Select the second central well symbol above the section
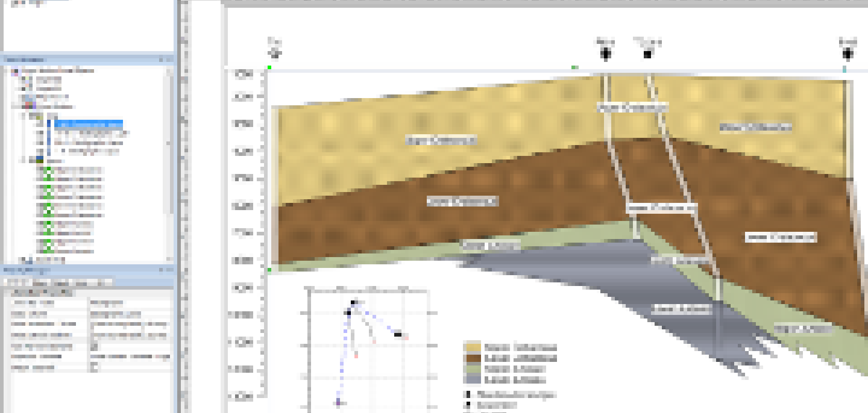This screenshot has width=868, height=413. [647, 53]
